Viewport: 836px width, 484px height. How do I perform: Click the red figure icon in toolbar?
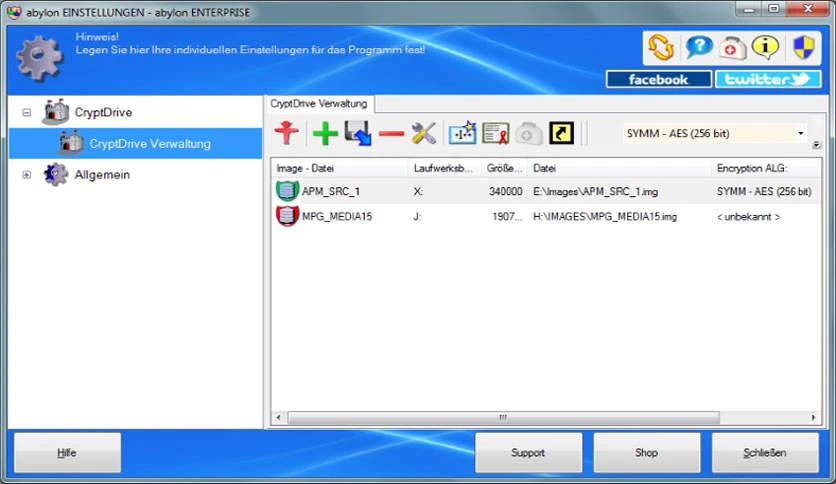(x=286, y=133)
